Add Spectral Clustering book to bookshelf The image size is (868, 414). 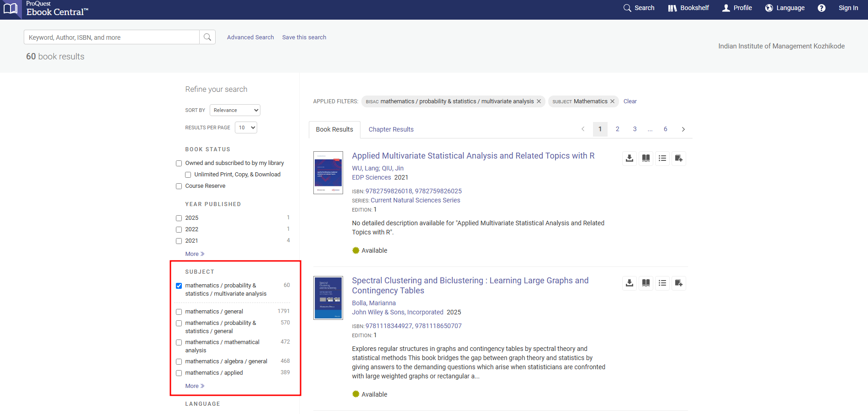[678, 283]
